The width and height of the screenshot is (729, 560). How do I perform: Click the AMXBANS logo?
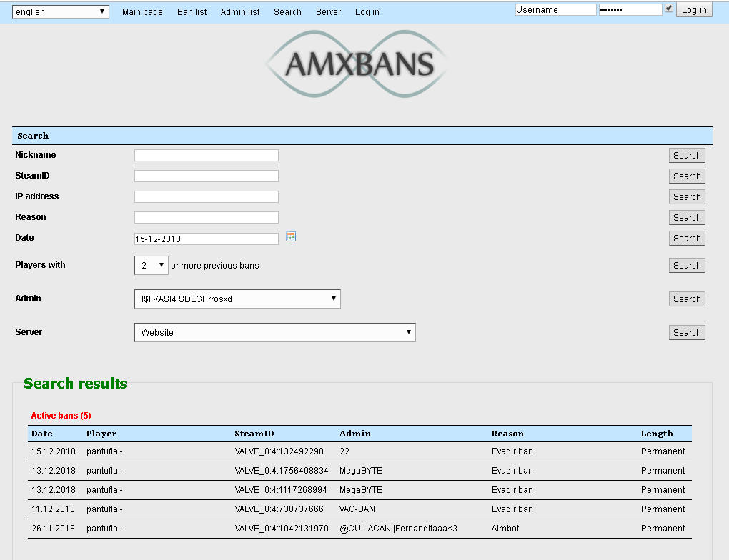(x=357, y=64)
